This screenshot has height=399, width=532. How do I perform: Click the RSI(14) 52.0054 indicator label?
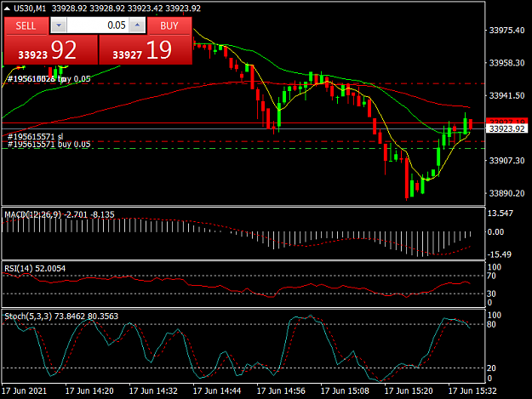[x=35, y=269]
